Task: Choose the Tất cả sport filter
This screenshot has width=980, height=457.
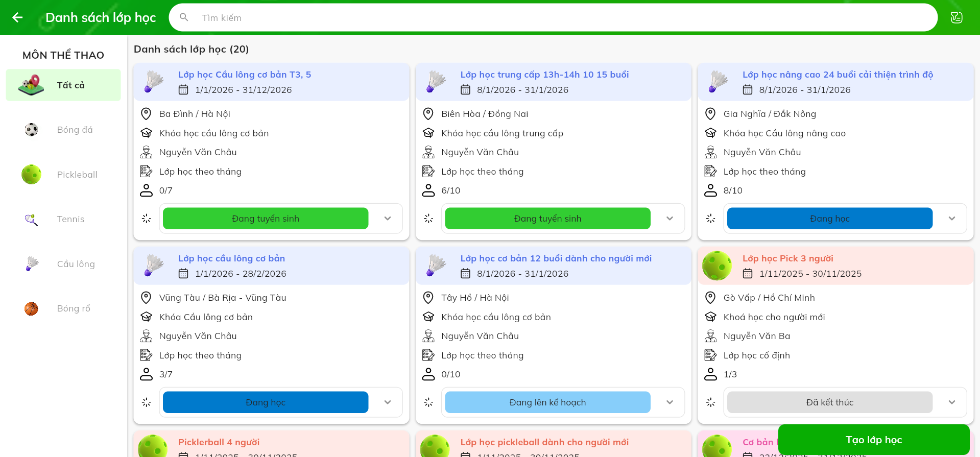Action: 63,85
